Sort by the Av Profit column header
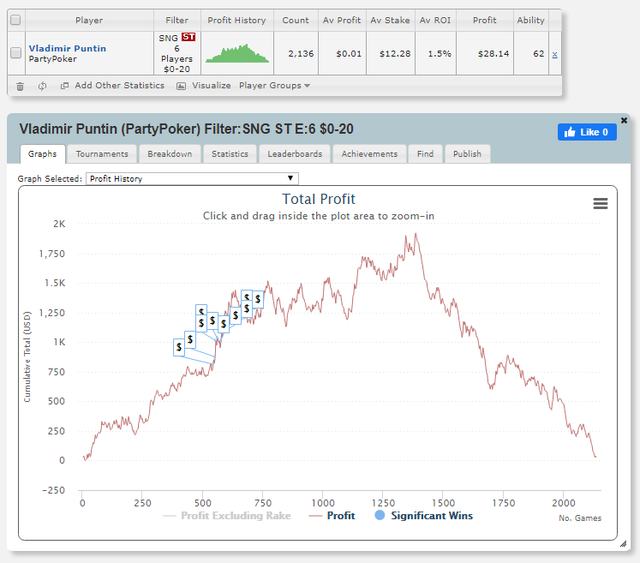Viewport: 640px width, 563px height. coord(342,20)
